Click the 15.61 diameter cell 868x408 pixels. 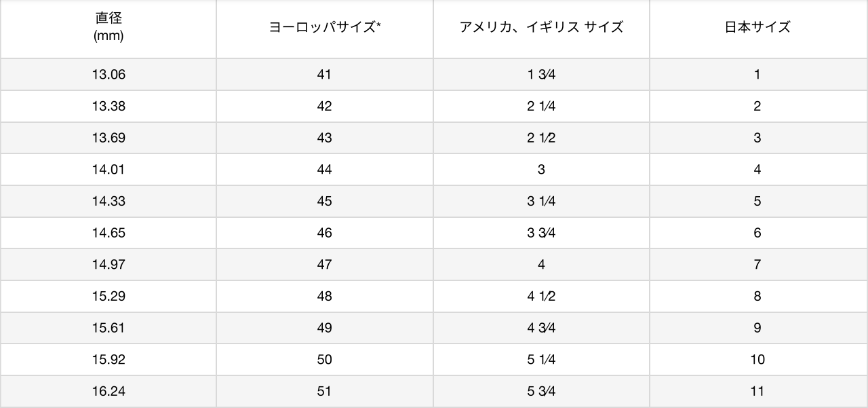[108, 328]
